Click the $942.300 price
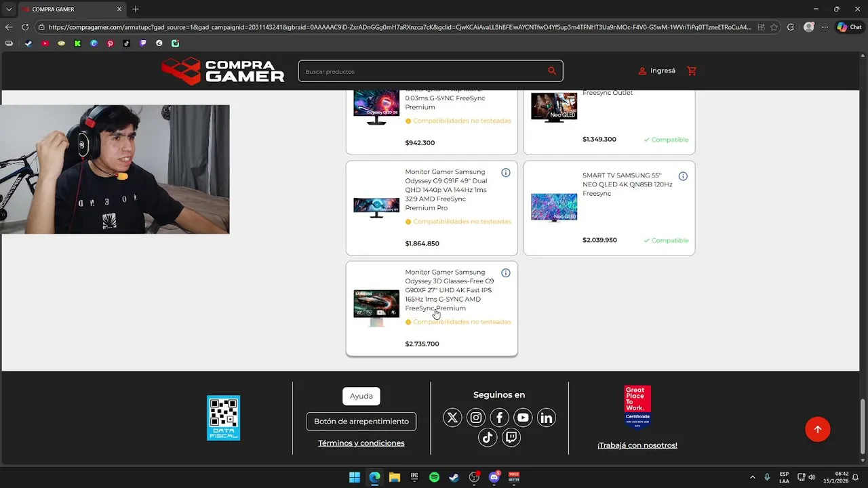 point(420,143)
